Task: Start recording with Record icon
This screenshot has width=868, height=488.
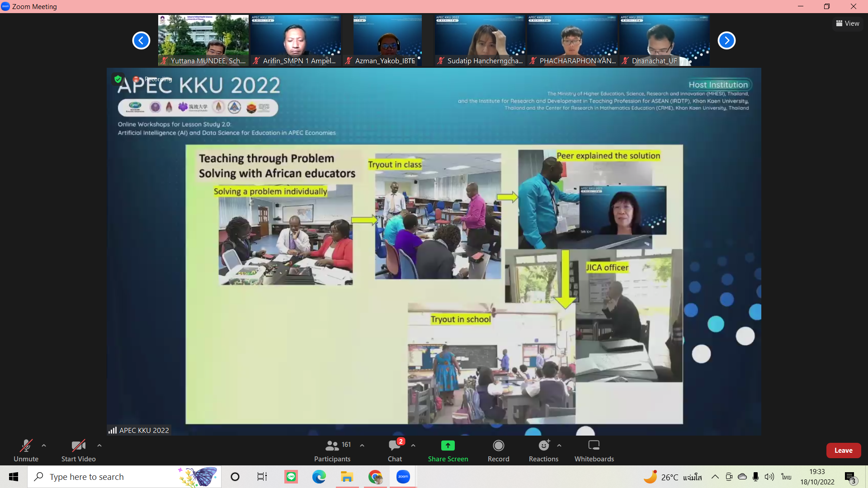Action: coord(498,446)
